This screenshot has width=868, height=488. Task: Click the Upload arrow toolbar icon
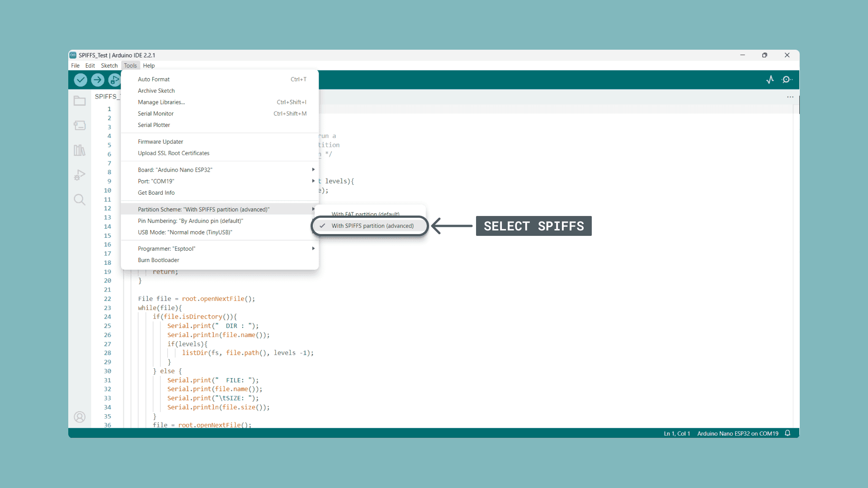[x=97, y=80]
